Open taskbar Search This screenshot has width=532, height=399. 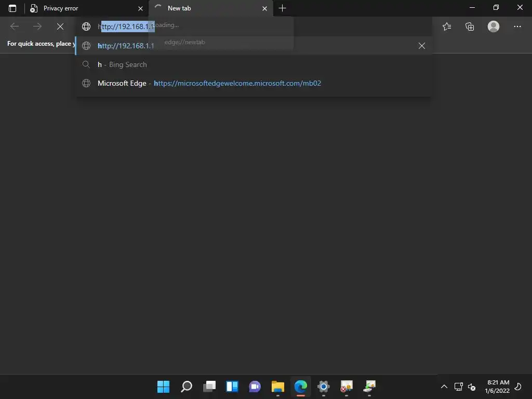point(187,387)
